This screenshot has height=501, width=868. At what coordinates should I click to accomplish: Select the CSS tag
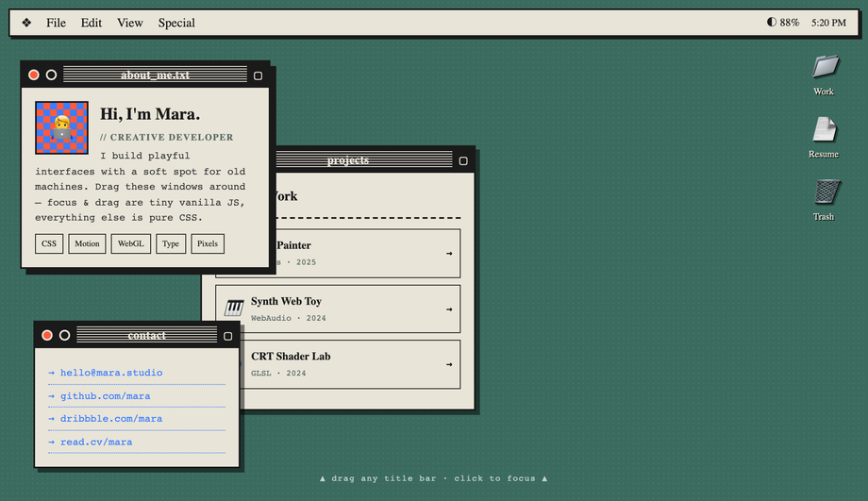[x=49, y=243]
